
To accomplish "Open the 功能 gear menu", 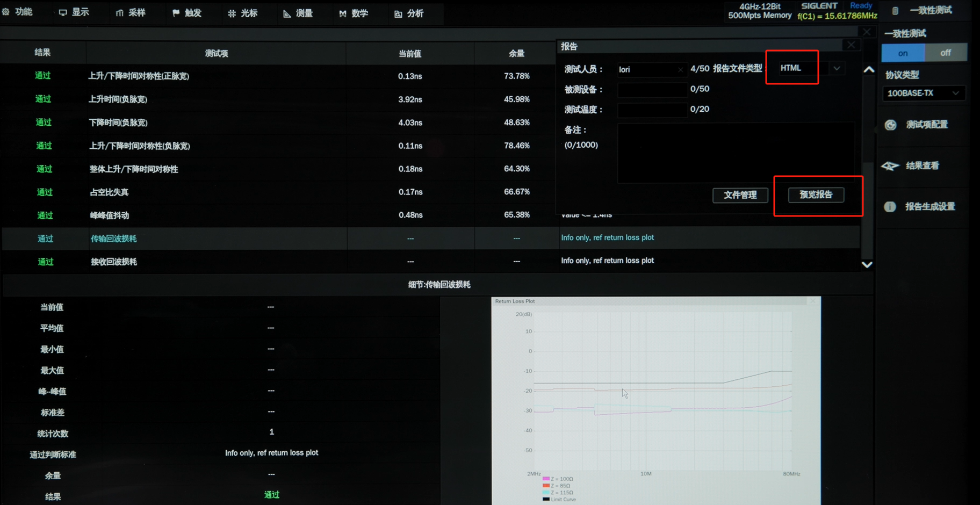I will point(17,12).
